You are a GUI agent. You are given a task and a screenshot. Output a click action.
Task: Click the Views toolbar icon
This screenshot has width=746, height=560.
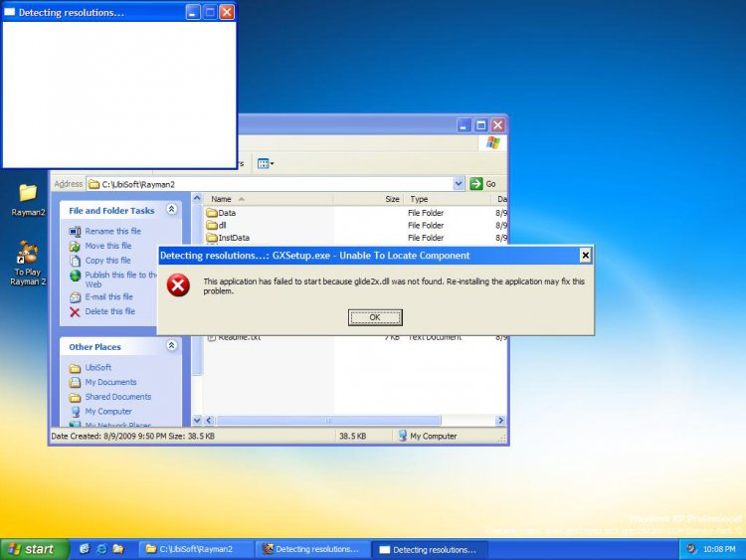[265, 163]
